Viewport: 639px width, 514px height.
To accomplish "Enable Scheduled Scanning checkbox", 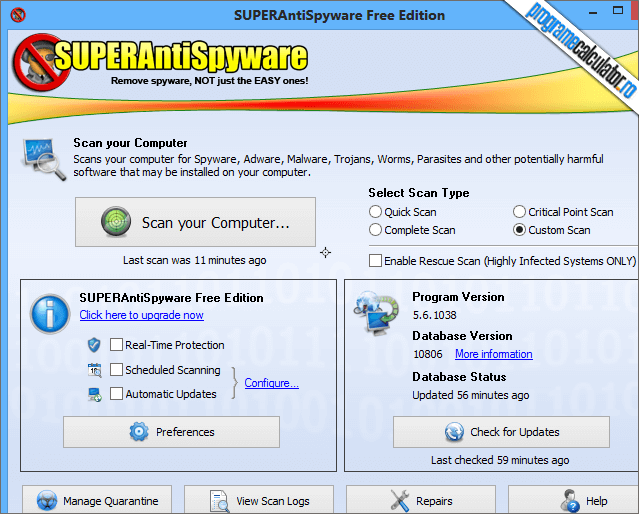I will 116,370.
